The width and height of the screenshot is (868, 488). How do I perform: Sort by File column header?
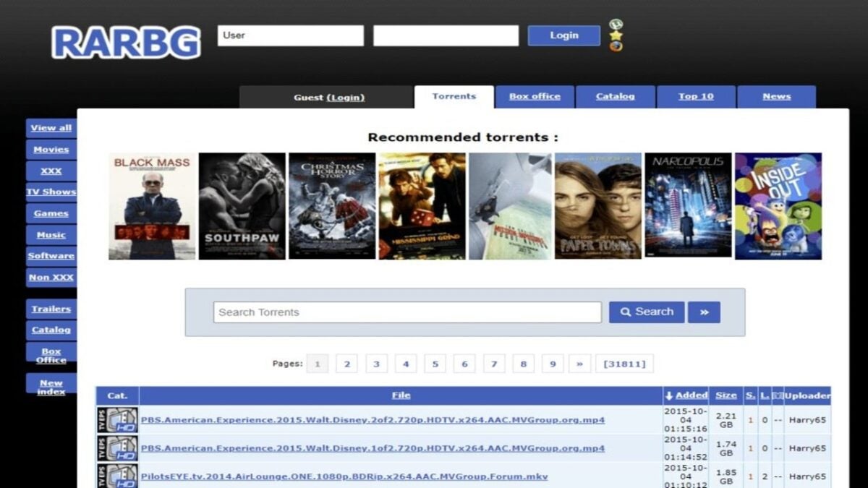click(x=401, y=395)
